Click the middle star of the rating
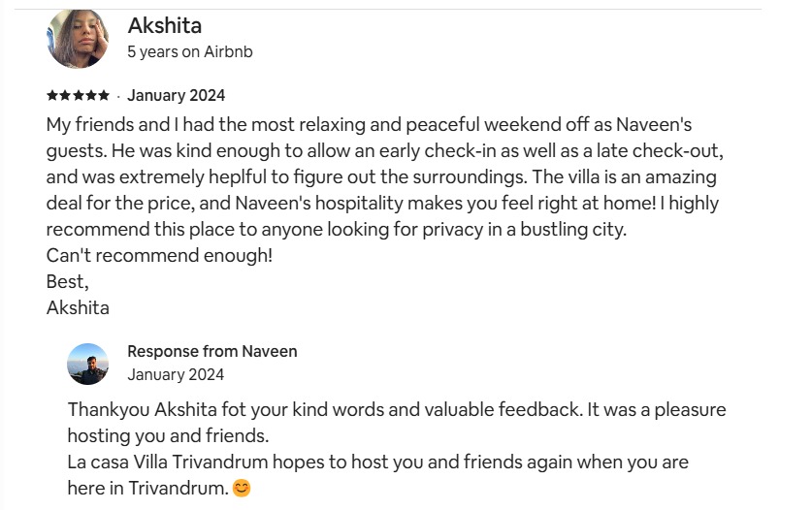 [78, 95]
